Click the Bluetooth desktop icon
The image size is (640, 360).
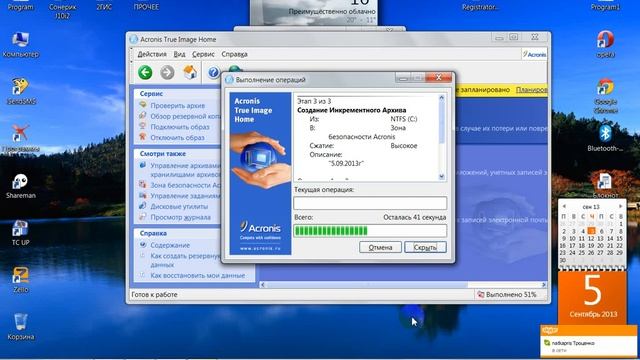[605, 138]
